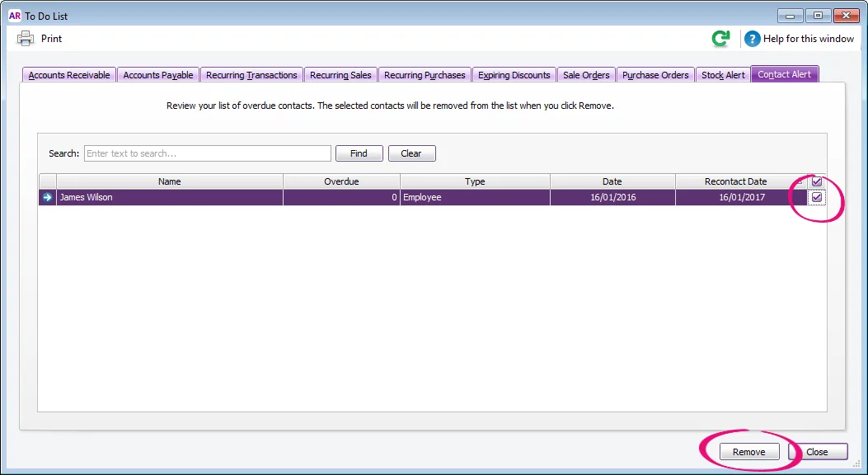The width and height of the screenshot is (868, 475).
Task: Click the overdue value 0 cell
Action: pyautogui.click(x=341, y=197)
